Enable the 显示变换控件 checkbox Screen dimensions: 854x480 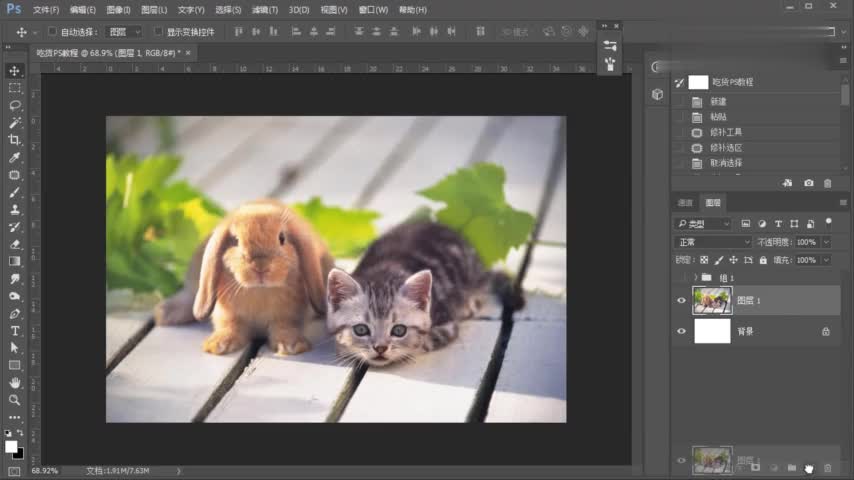pyautogui.click(x=158, y=32)
